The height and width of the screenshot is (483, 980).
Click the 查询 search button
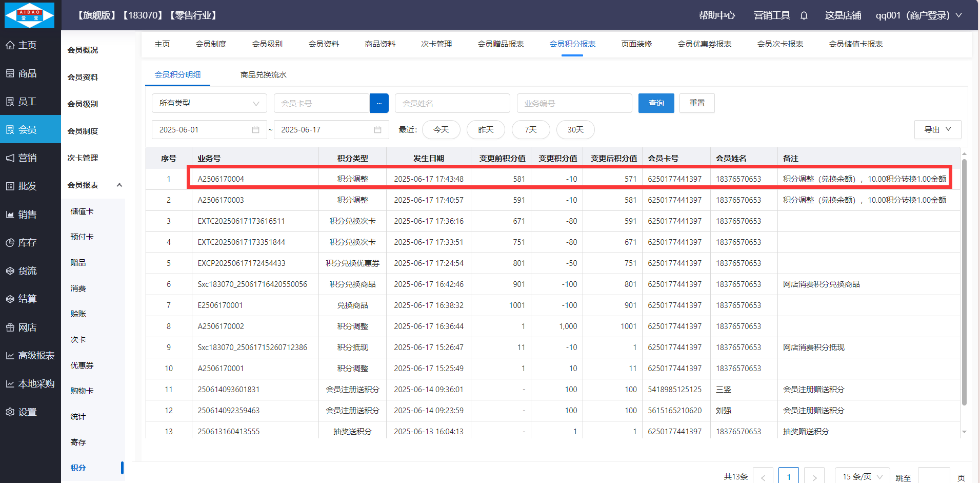point(656,103)
